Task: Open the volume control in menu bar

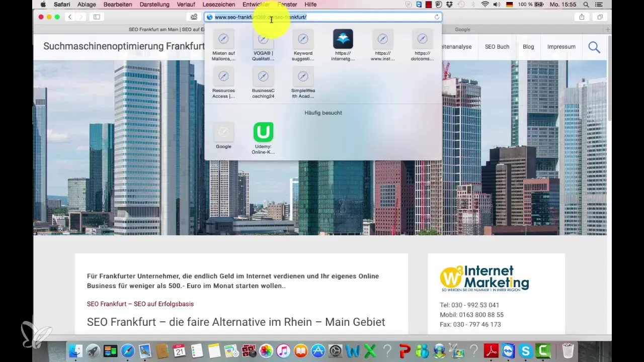Action: click(x=497, y=4)
